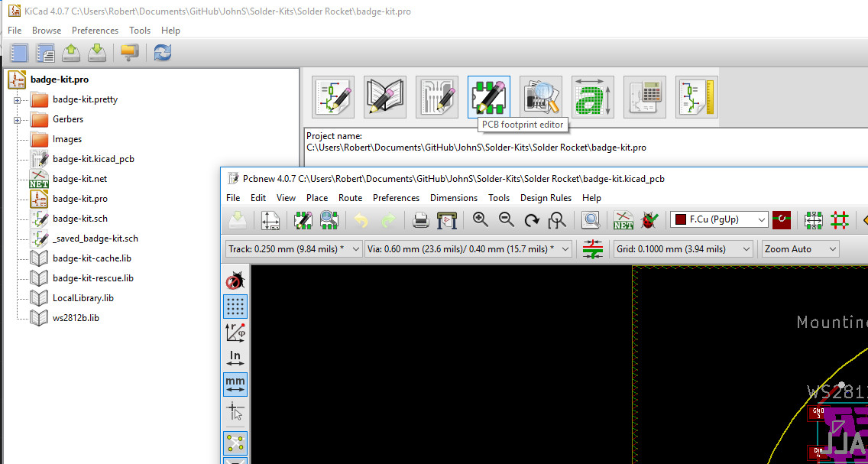Set units to millimeters

pos(235,384)
